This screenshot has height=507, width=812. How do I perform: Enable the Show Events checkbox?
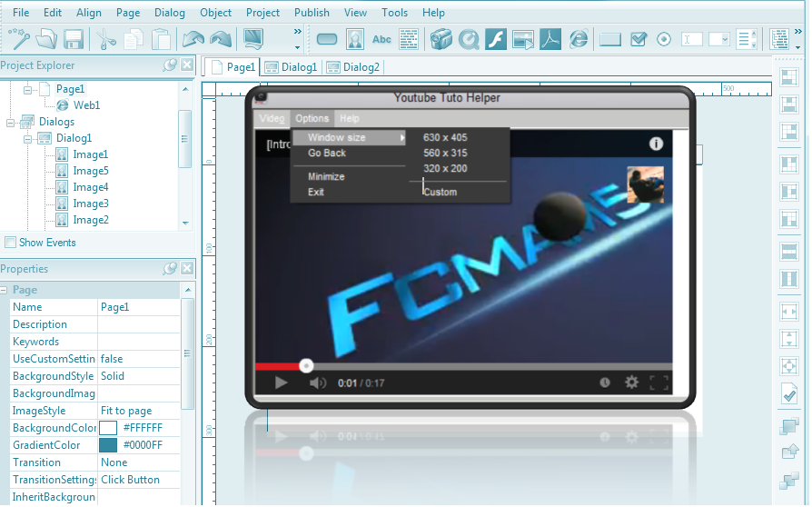[x=10, y=243]
